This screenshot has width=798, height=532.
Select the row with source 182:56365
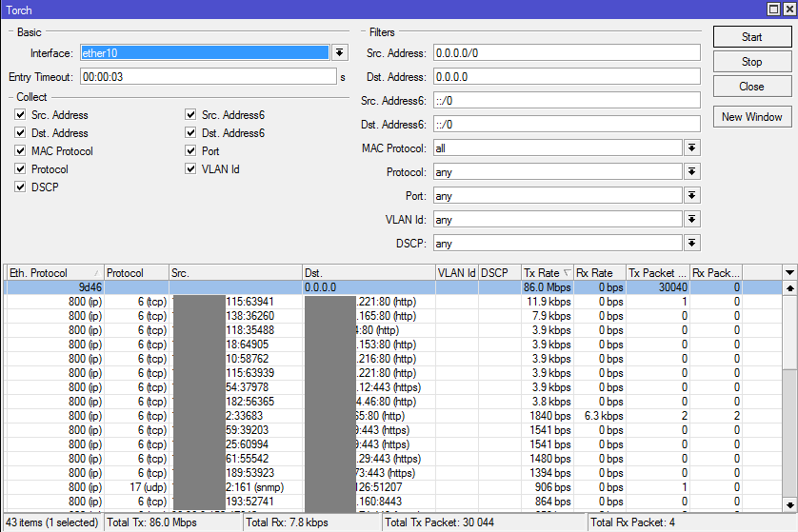(393, 402)
